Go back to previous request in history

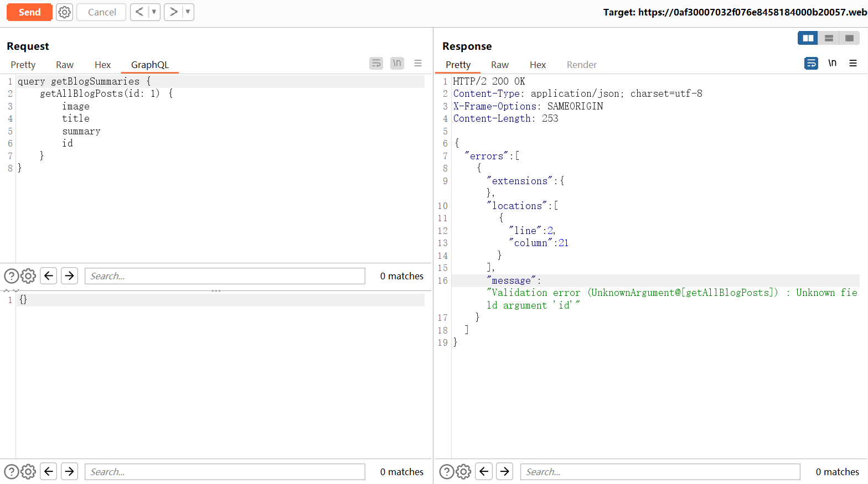click(x=139, y=12)
